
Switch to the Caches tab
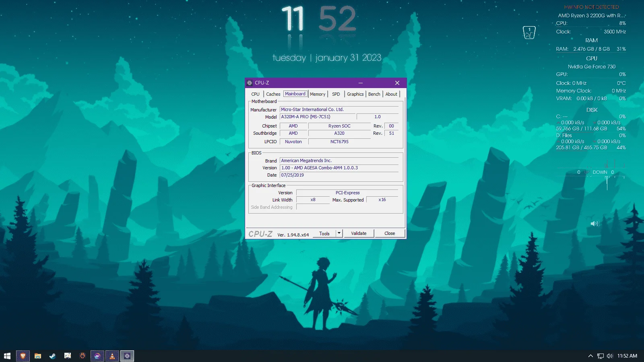(x=273, y=94)
